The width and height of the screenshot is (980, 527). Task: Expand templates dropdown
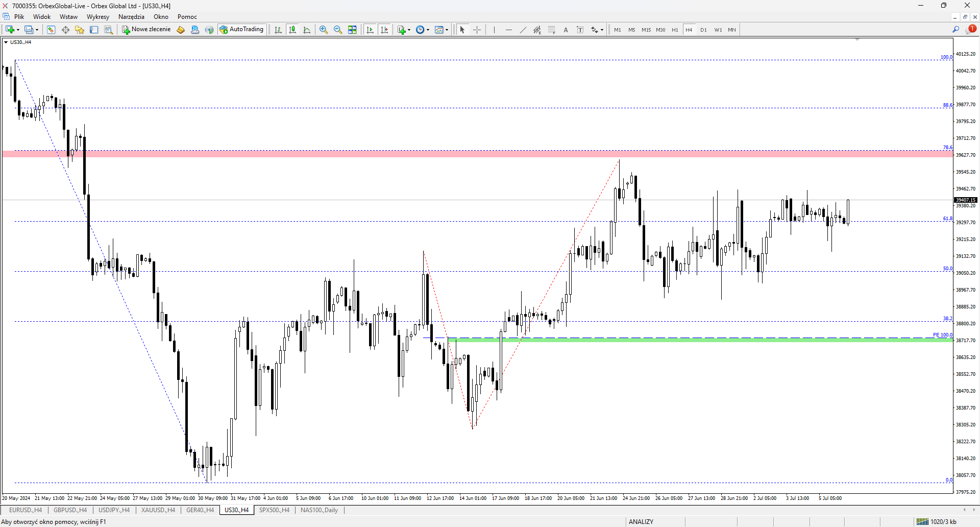447,30
